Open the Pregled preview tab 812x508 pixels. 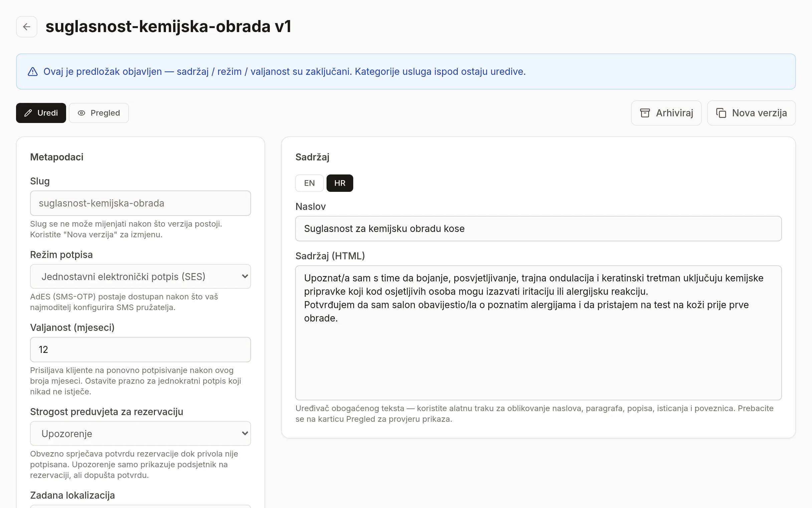(x=98, y=113)
